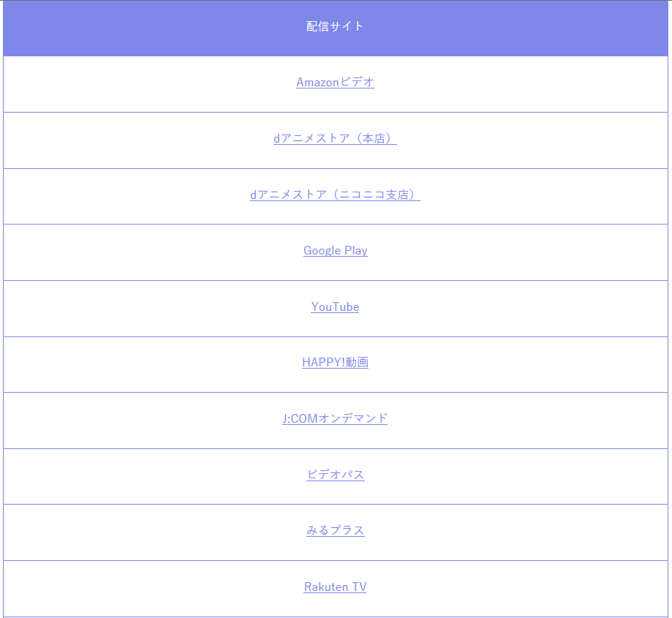This screenshot has width=672, height=618.
Task: Click the 配信サイト table header
Action: (336, 29)
